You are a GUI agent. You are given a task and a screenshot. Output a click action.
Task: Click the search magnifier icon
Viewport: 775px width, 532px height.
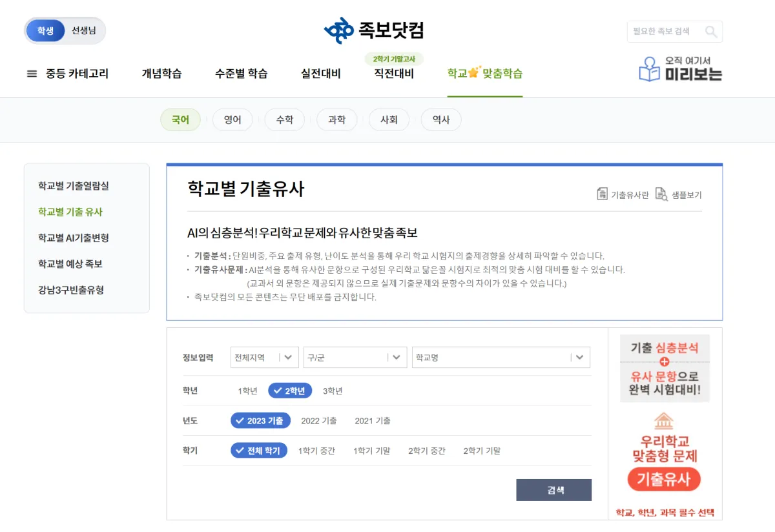[x=710, y=31]
